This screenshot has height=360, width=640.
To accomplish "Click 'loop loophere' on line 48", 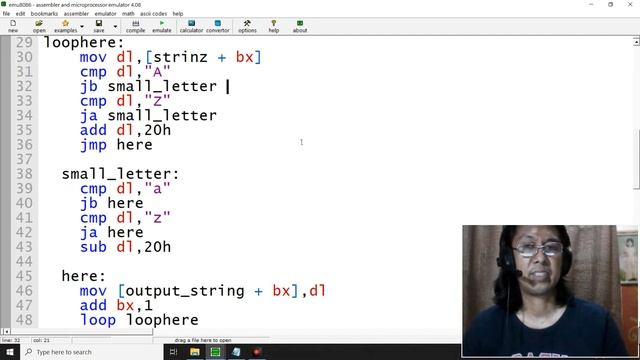I will (139, 320).
